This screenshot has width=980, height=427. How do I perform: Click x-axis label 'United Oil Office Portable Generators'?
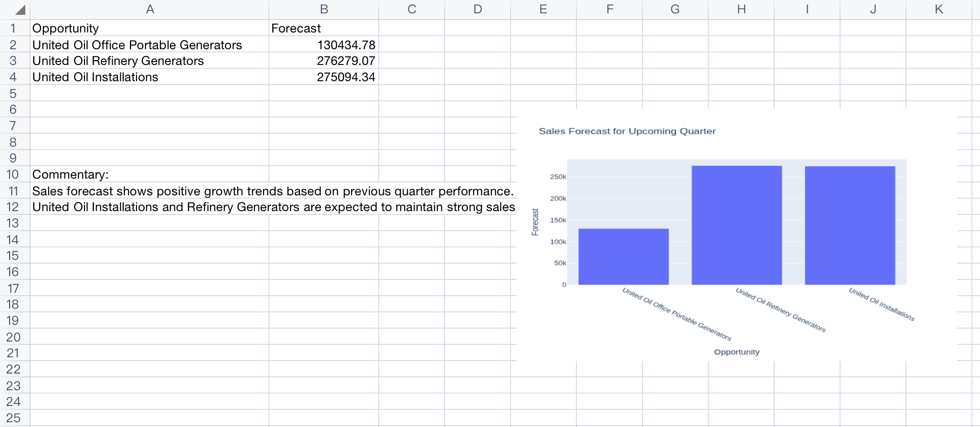tap(677, 314)
